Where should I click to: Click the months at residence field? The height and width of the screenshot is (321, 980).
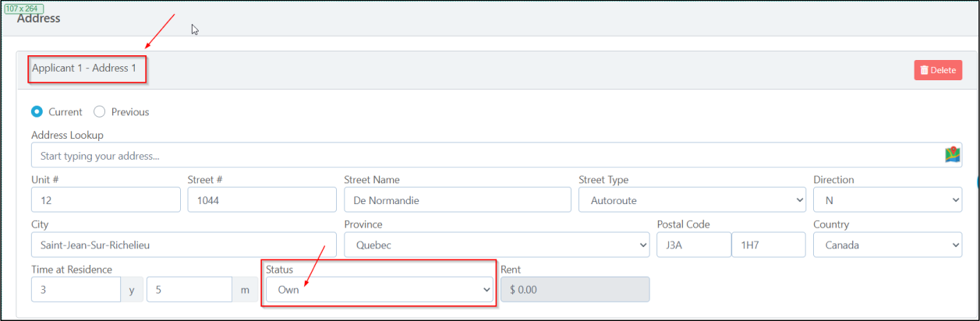(189, 290)
